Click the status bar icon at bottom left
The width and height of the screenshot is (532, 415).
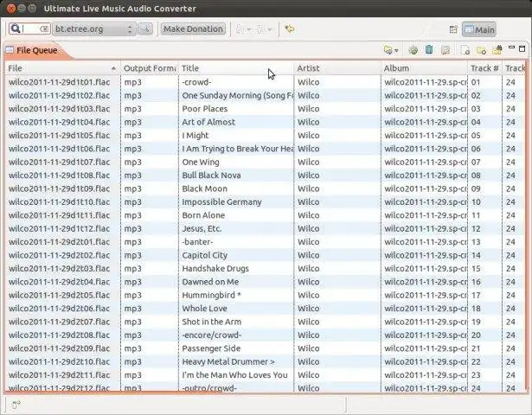pyautogui.click(x=16, y=405)
